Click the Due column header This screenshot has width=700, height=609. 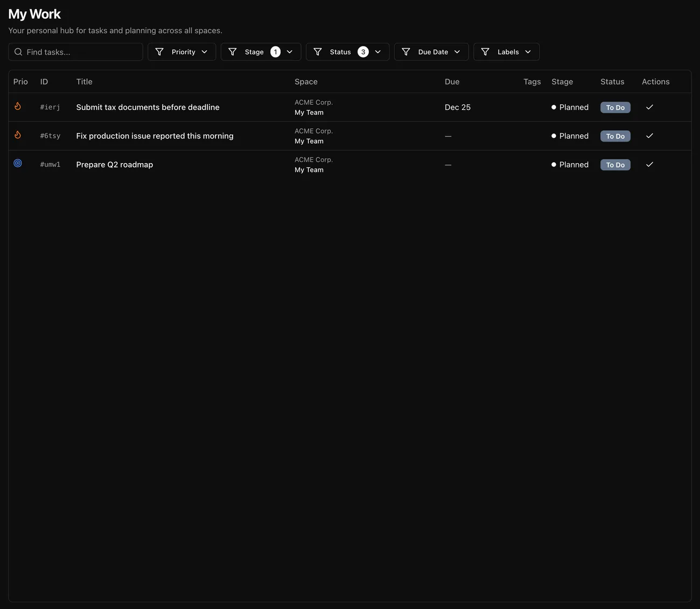[x=452, y=82]
